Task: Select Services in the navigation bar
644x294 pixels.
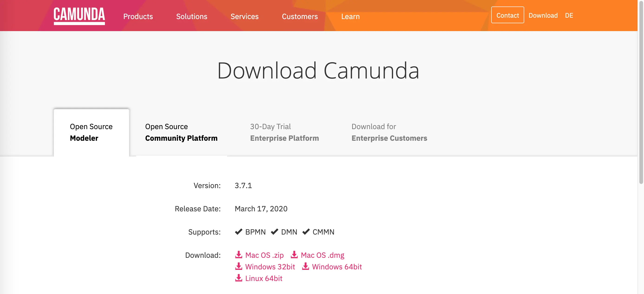Action: [244, 16]
